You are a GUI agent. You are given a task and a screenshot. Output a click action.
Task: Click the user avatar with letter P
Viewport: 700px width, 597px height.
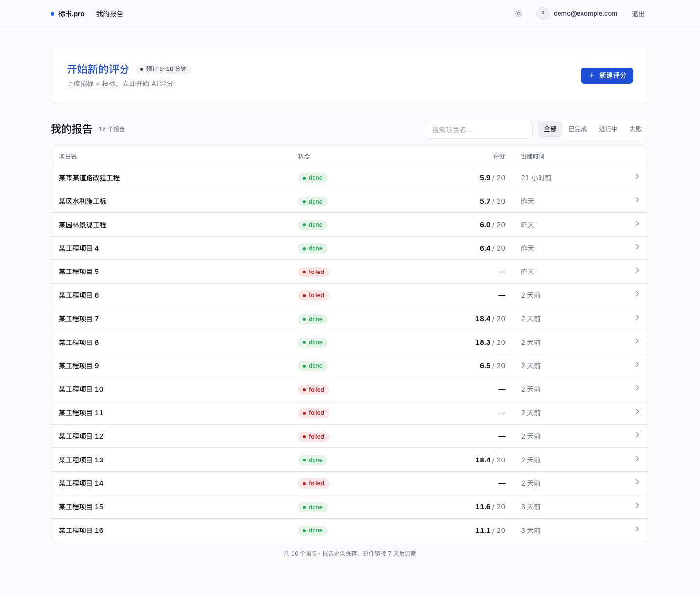coord(543,14)
